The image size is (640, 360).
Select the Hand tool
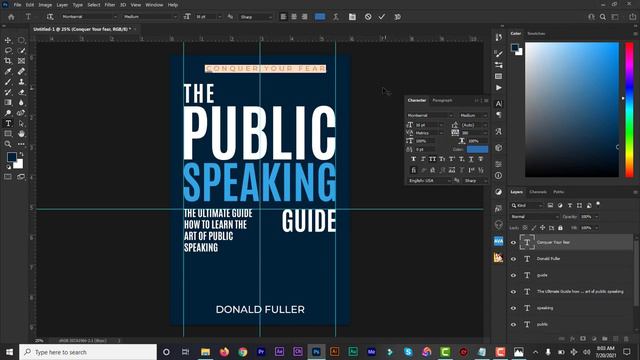(x=21, y=133)
